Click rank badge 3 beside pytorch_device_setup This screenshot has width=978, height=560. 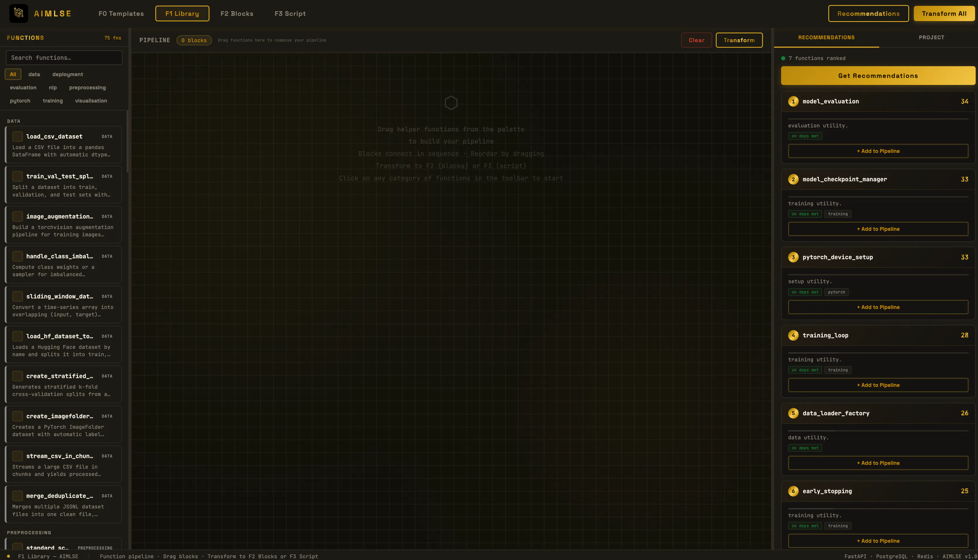pyautogui.click(x=793, y=257)
